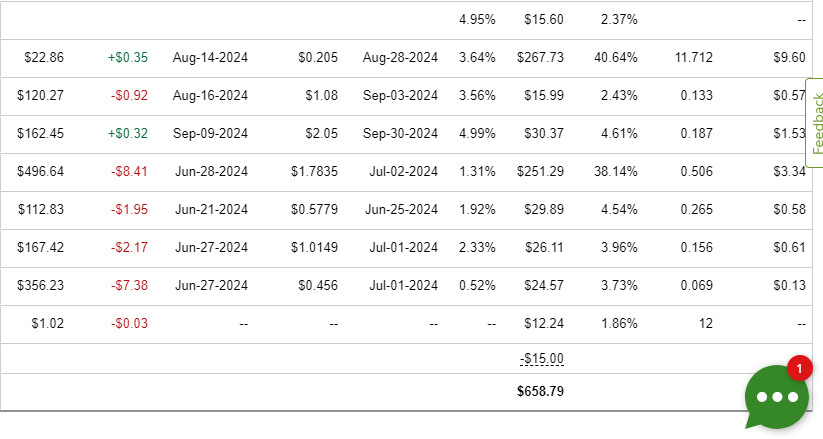The width and height of the screenshot is (823, 439).
Task: Click the red notification badge on chat
Action: [x=798, y=368]
